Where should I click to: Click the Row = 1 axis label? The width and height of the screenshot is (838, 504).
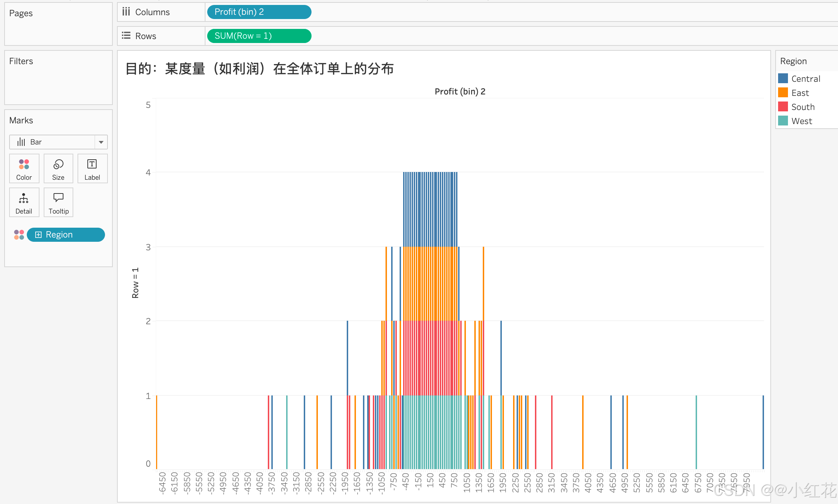click(135, 283)
